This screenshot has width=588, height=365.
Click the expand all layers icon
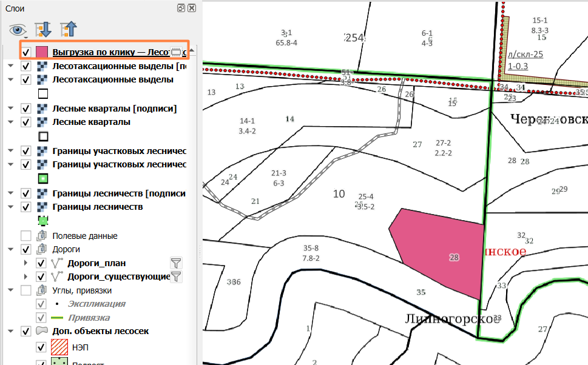click(43, 29)
